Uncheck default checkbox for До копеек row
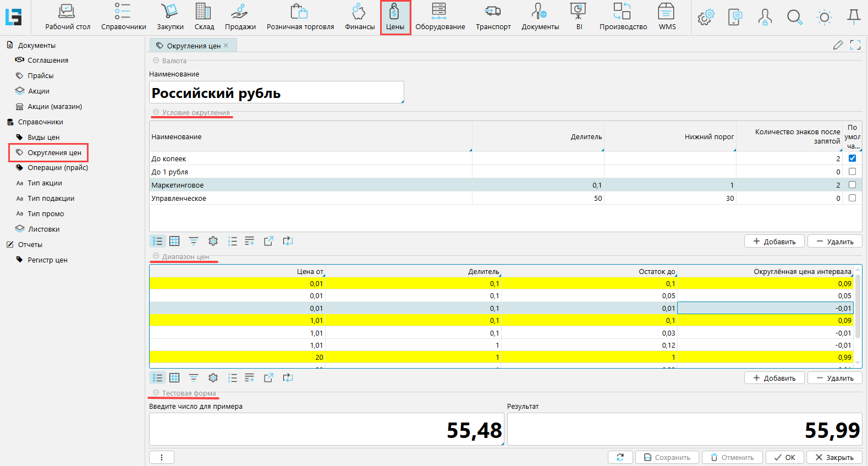Screen dimensions: 868x466 pos(852,158)
